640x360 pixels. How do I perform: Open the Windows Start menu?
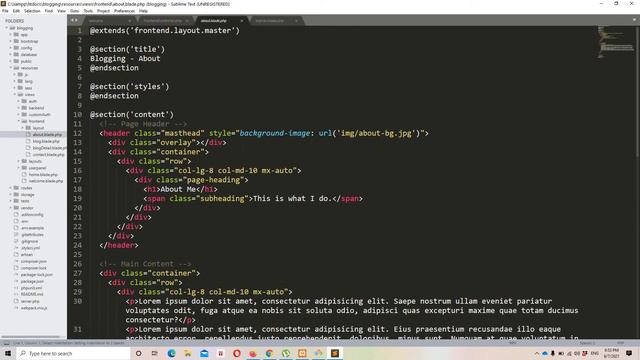pyautogui.click(x=7, y=353)
